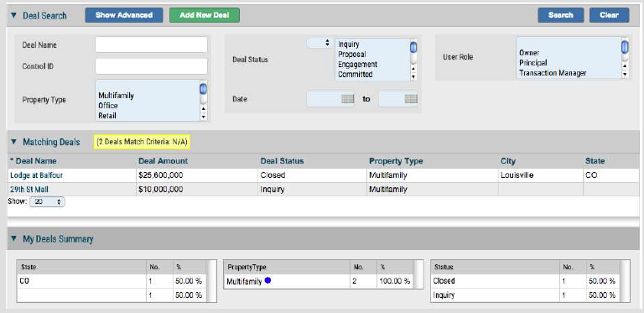Select Proposal in Deal Status list
This screenshot has height=313, width=644.
352,55
